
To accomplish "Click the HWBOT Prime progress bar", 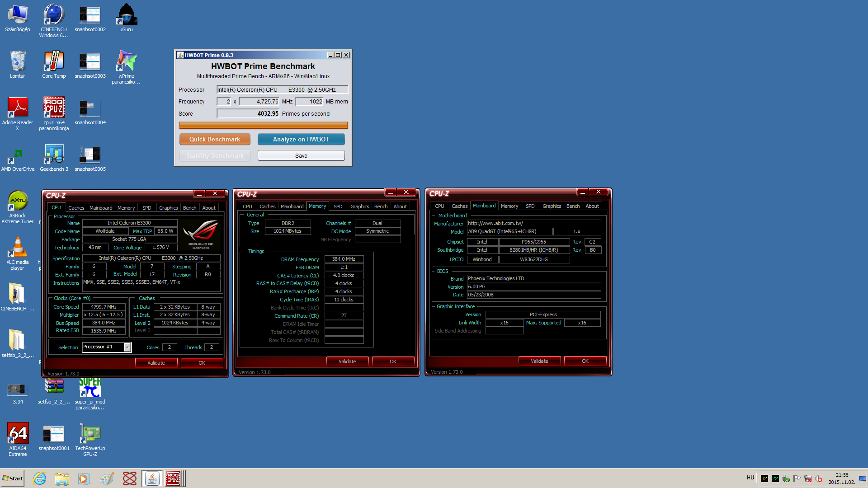I will pyautogui.click(x=264, y=125).
